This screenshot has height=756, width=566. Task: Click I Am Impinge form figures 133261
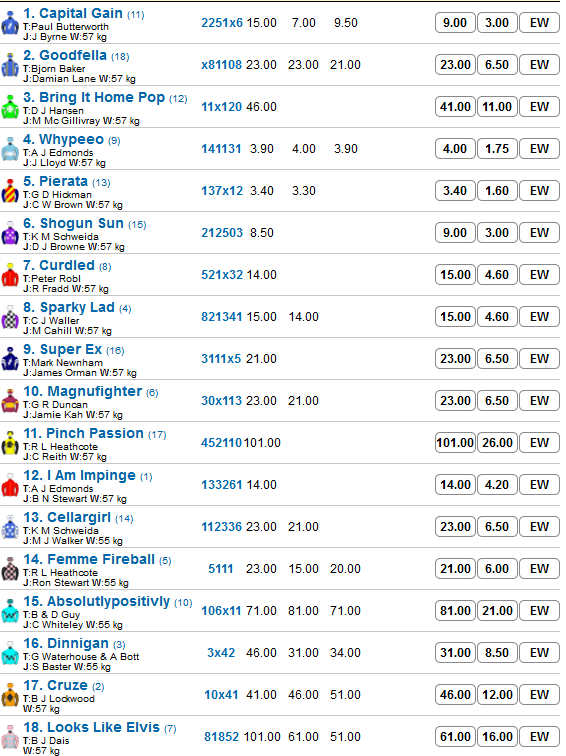coord(221,485)
